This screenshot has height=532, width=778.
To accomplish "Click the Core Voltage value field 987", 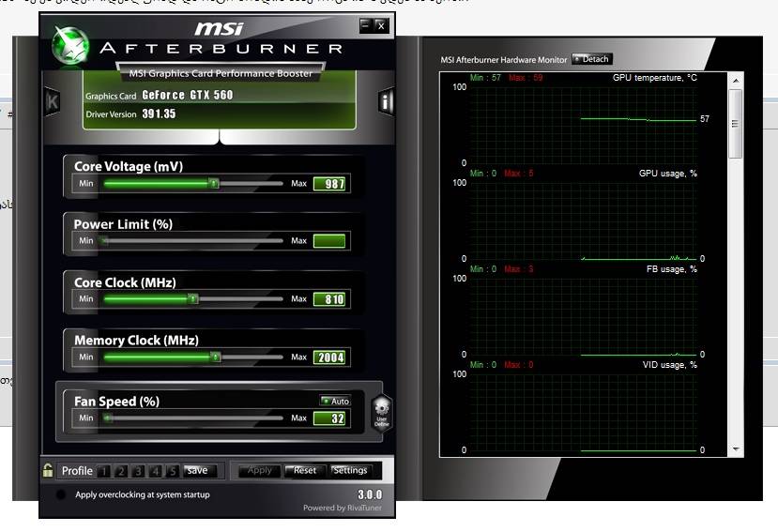I will pyautogui.click(x=329, y=184).
